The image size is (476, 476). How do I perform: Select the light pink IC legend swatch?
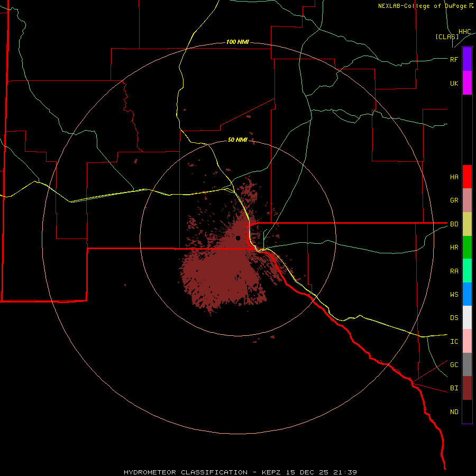[x=467, y=341]
